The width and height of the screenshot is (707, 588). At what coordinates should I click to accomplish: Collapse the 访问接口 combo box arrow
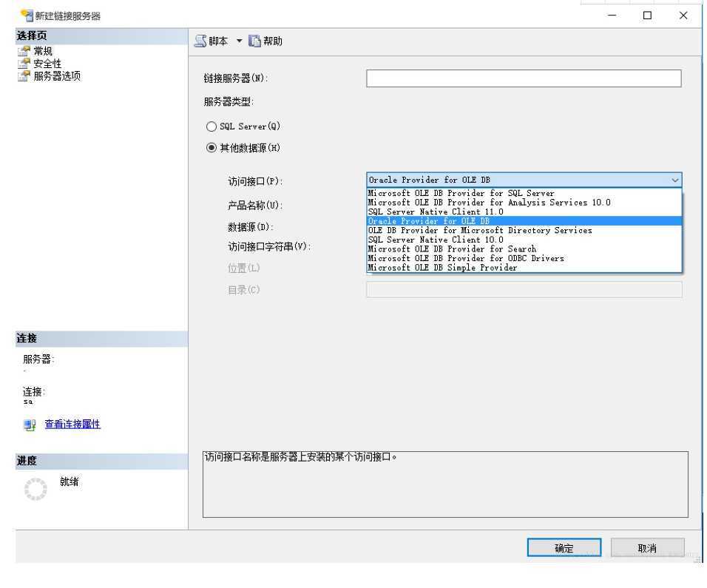pos(674,180)
